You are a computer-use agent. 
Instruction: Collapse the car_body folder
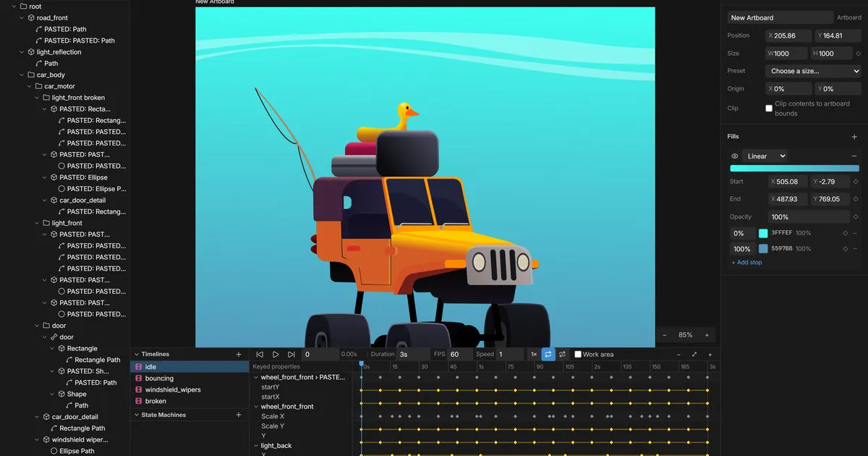22,75
